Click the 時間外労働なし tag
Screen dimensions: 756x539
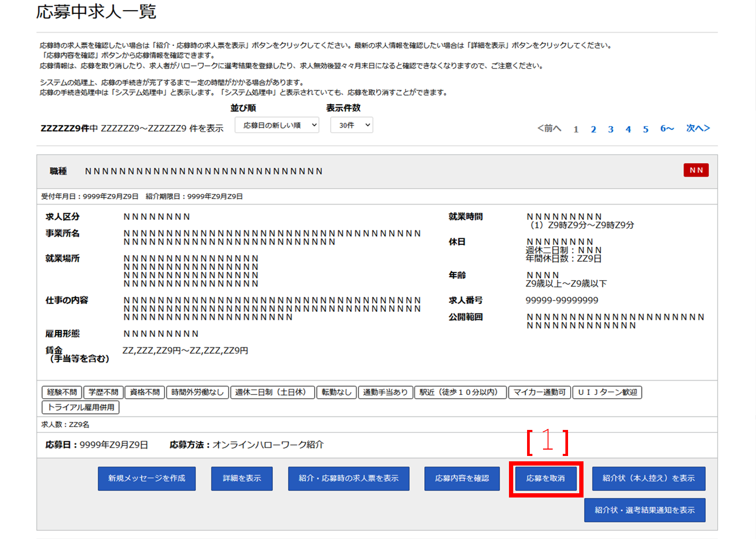pos(198,392)
